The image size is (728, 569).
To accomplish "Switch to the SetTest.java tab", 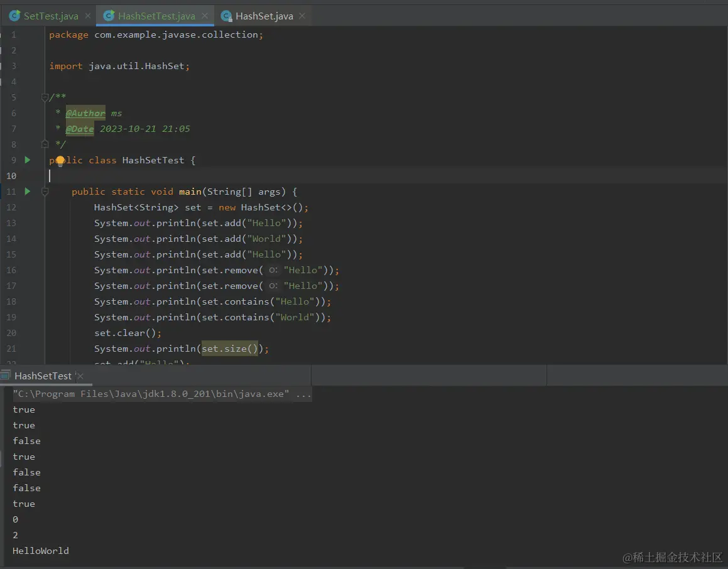I will [x=51, y=16].
